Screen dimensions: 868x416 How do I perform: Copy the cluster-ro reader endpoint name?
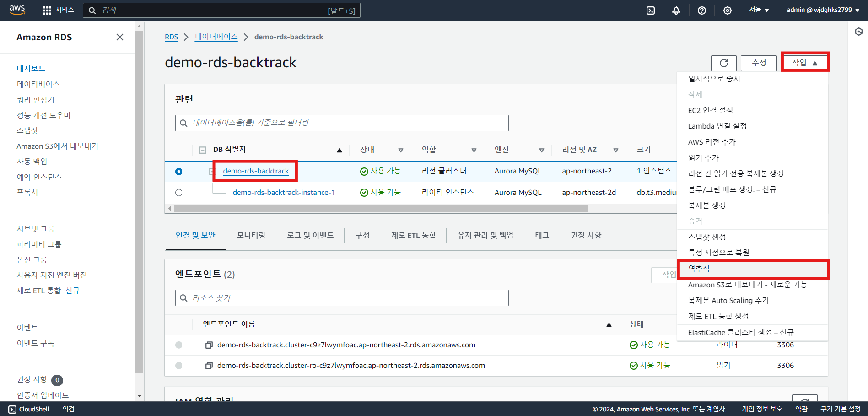pos(209,366)
